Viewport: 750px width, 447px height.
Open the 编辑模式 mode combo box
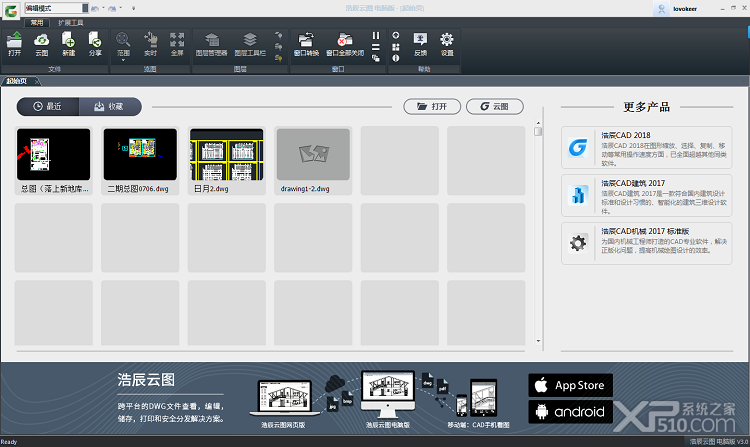coord(56,8)
